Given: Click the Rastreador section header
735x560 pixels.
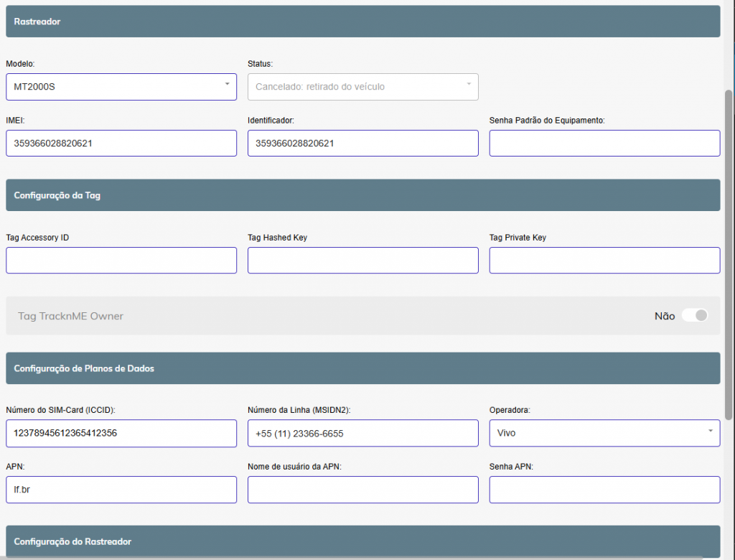Looking at the screenshot, I should (362, 22).
